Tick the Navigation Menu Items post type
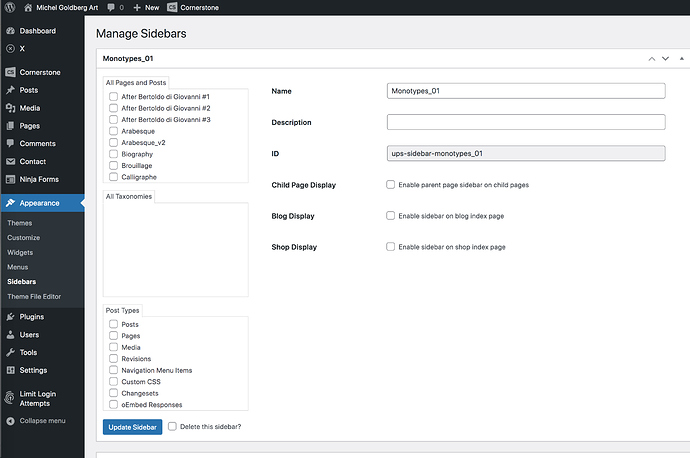The width and height of the screenshot is (690, 458). 113,370
